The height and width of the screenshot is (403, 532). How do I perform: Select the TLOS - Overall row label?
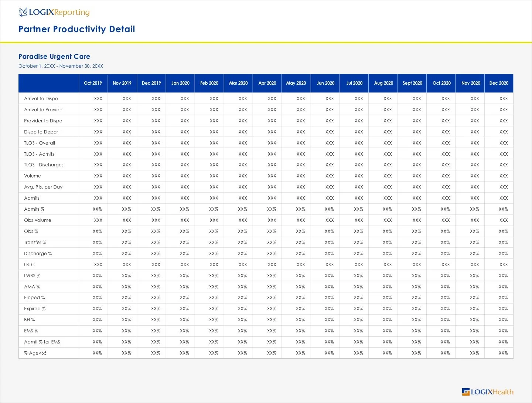click(x=39, y=143)
